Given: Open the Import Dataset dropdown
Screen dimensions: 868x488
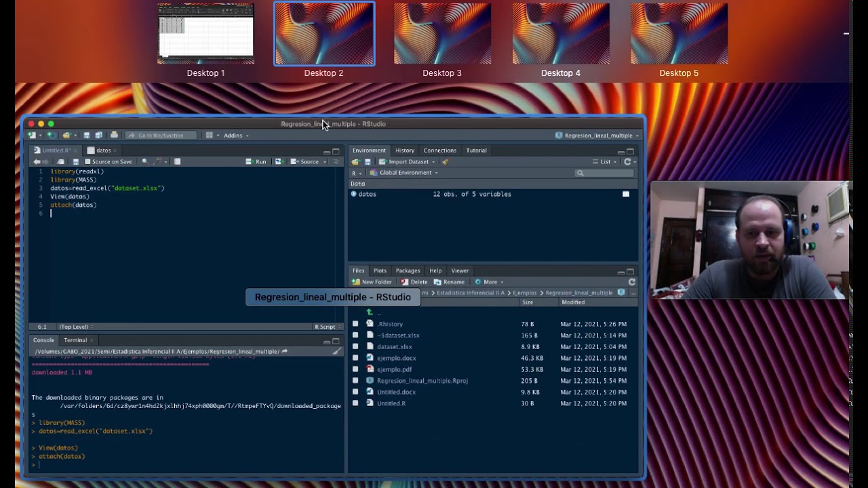Looking at the screenshot, I should pos(407,162).
